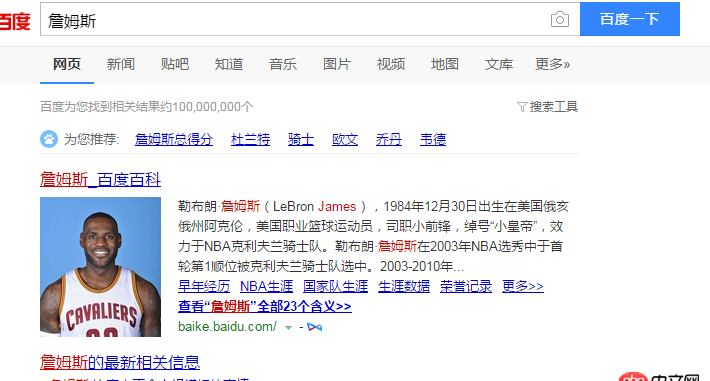Click recommended link 杜兰特

250,139
